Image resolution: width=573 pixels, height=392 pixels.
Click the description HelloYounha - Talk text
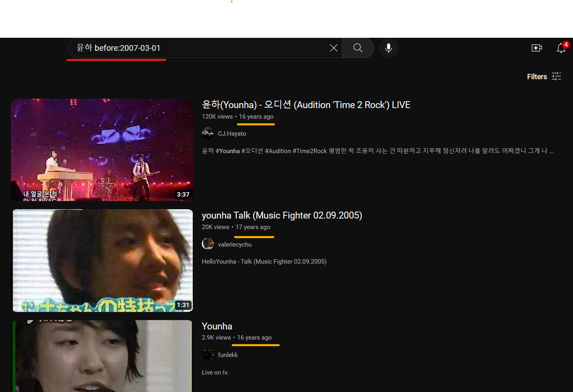tap(264, 261)
